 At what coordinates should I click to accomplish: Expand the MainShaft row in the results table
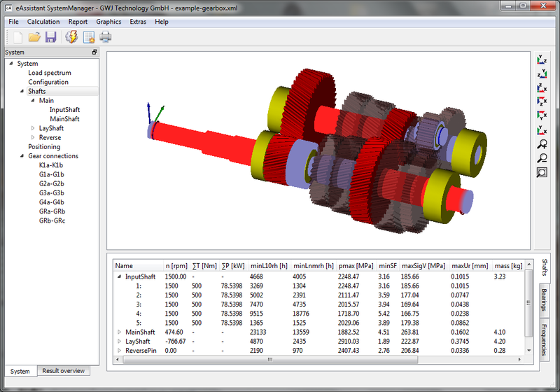pos(119,331)
